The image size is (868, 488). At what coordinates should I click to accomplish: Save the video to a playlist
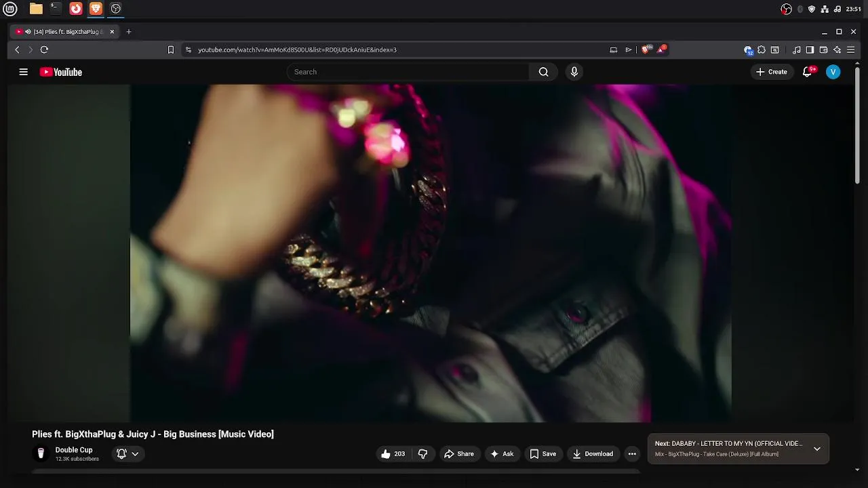543,454
